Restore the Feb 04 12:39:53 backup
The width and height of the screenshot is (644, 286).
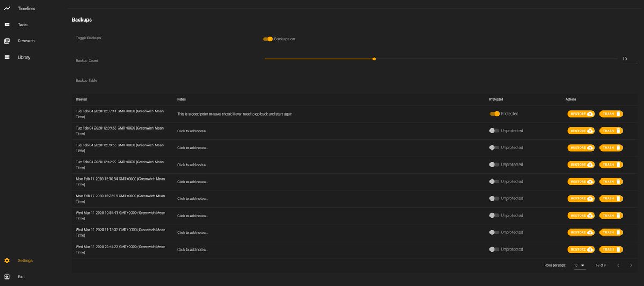coord(581,131)
